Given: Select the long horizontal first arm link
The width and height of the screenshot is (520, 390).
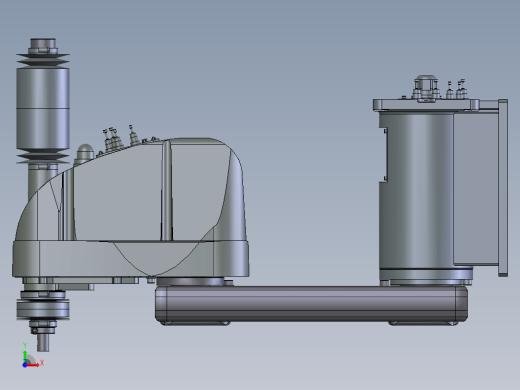Looking at the screenshot, I should pos(311,304).
